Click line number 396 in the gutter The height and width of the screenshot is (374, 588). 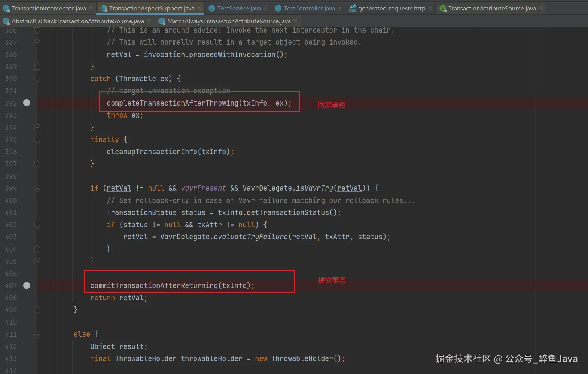pos(11,152)
